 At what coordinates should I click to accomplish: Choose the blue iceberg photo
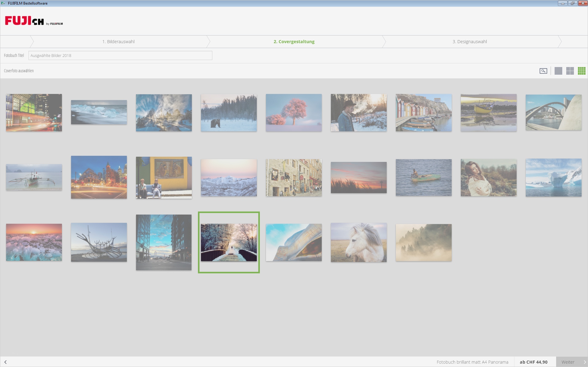click(554, 178)
